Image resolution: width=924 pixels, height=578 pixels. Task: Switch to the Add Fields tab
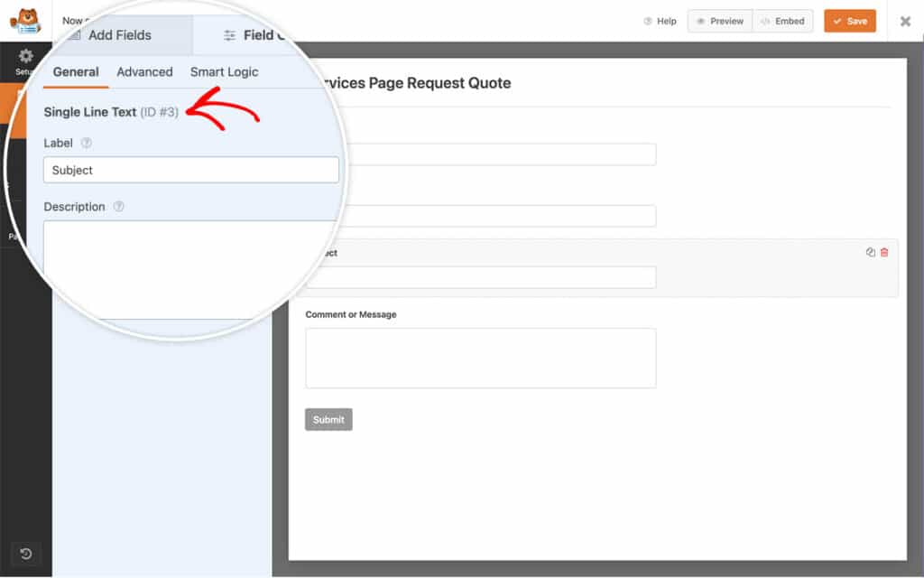point(122,35)
